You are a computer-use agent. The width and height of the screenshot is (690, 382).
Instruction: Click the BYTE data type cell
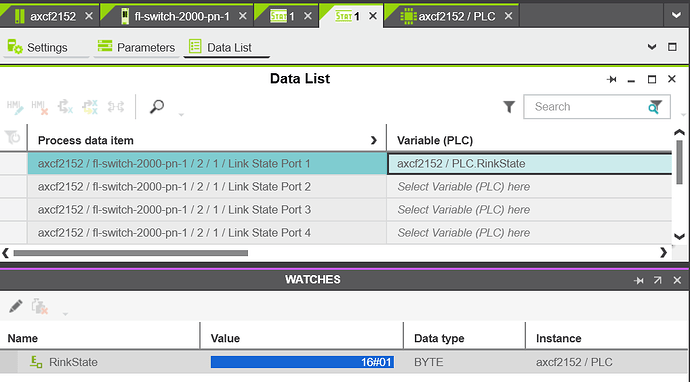pos(428,362)
